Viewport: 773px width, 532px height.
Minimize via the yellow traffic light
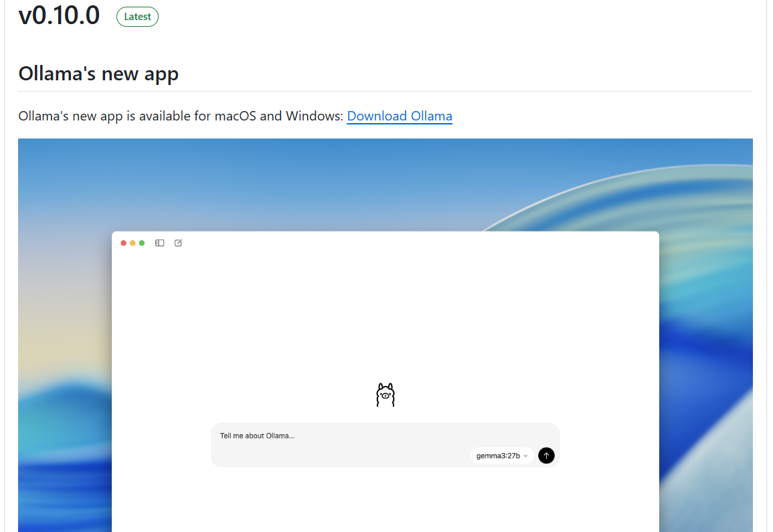coord(133,243)
